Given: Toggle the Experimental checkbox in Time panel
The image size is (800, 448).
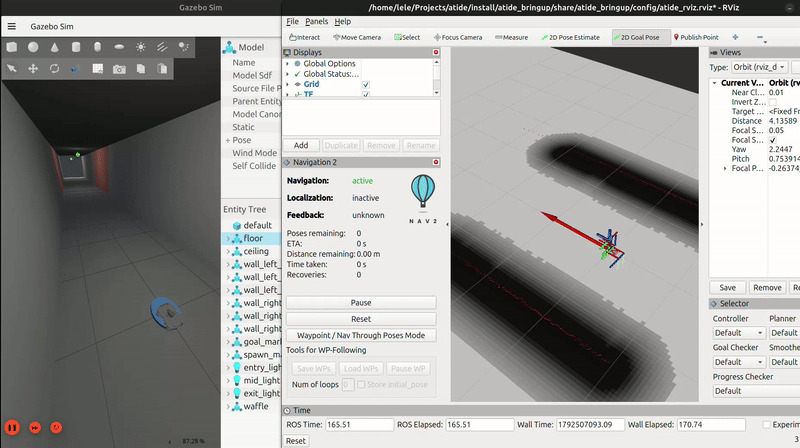Looking at the screenshot, I should click(766, 425).
